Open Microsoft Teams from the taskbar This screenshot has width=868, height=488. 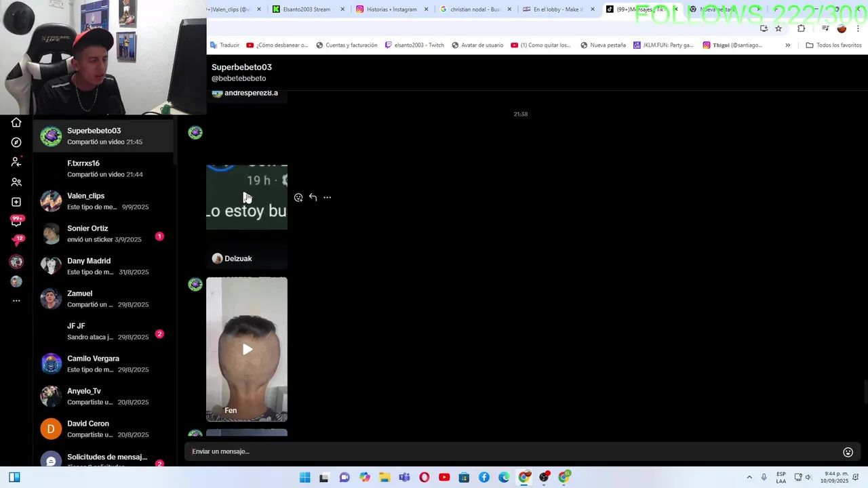tap(404, 478)
